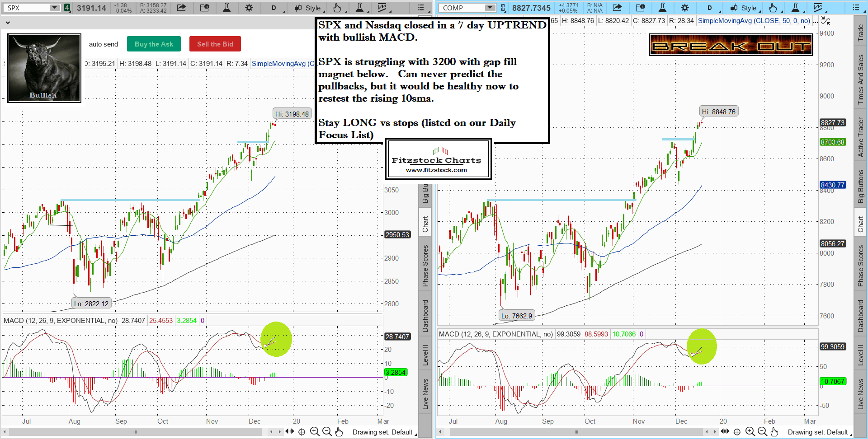Toggle the green symbol link number beside SPX
Screen dimensions: 868x439
[67, 8]
